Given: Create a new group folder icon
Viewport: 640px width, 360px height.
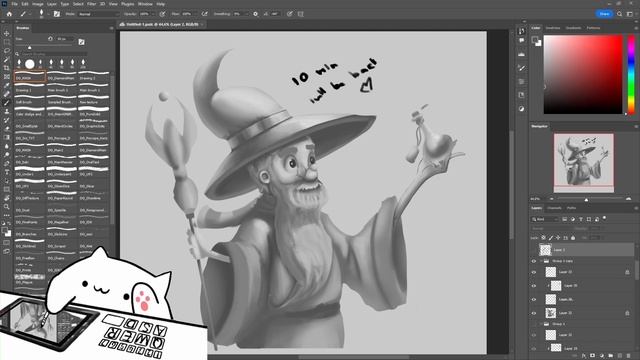Looking at the screenshot, I should pos(611,356).
